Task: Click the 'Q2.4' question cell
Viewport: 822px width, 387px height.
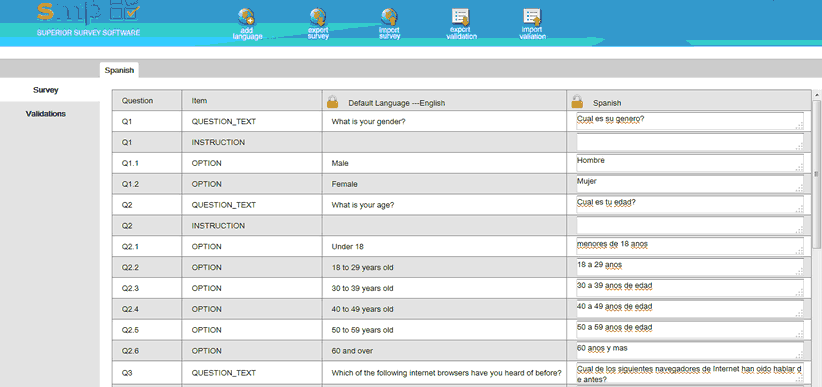Action: [147, 309]
